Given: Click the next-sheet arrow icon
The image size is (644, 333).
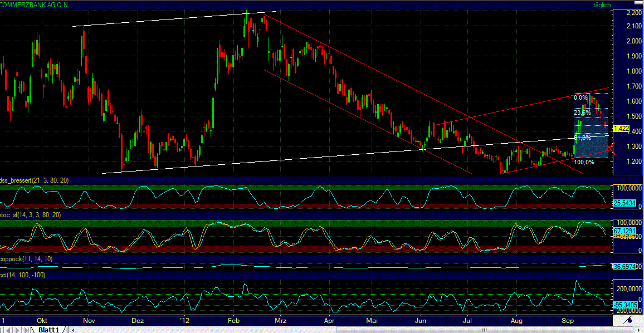Looking at the screenshot, I should point(17,330).
